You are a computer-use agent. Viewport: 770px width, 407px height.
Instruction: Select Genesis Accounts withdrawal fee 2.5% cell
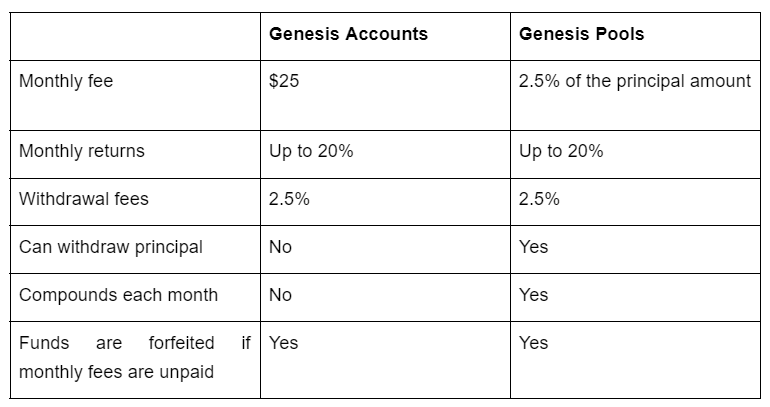pos(289,199)
